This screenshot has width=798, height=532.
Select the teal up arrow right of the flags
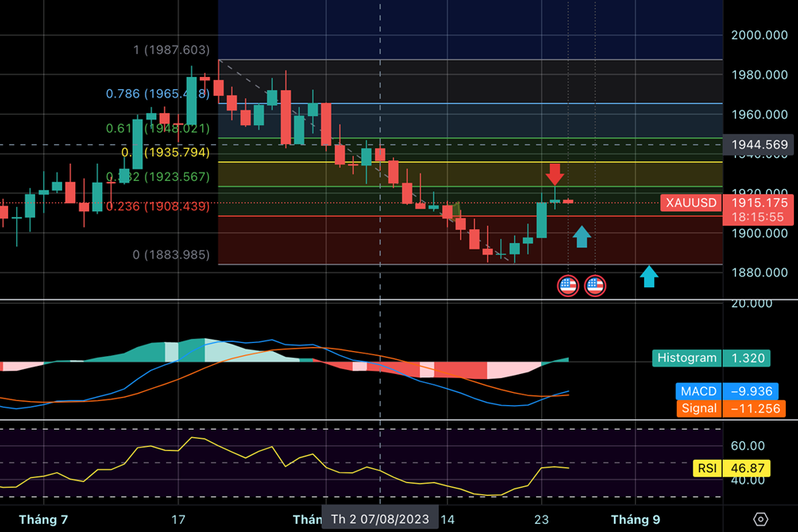[649, 277]
